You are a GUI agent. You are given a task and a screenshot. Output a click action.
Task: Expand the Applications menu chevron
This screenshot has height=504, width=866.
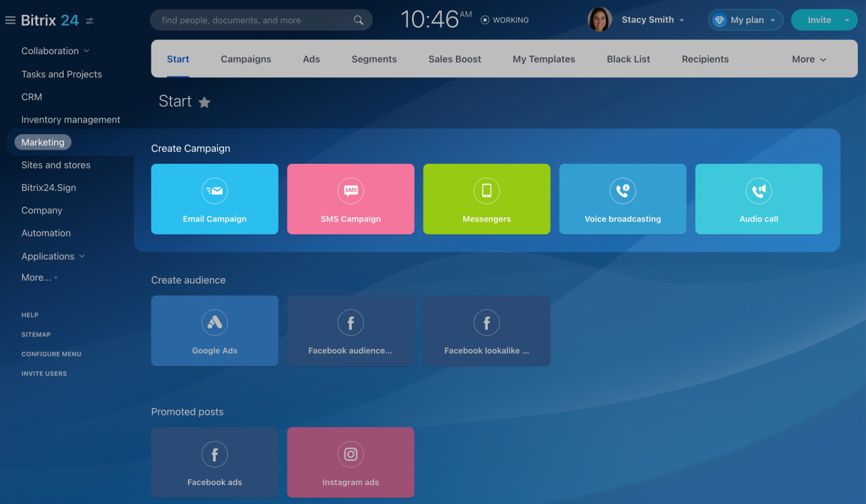point(83,256)
